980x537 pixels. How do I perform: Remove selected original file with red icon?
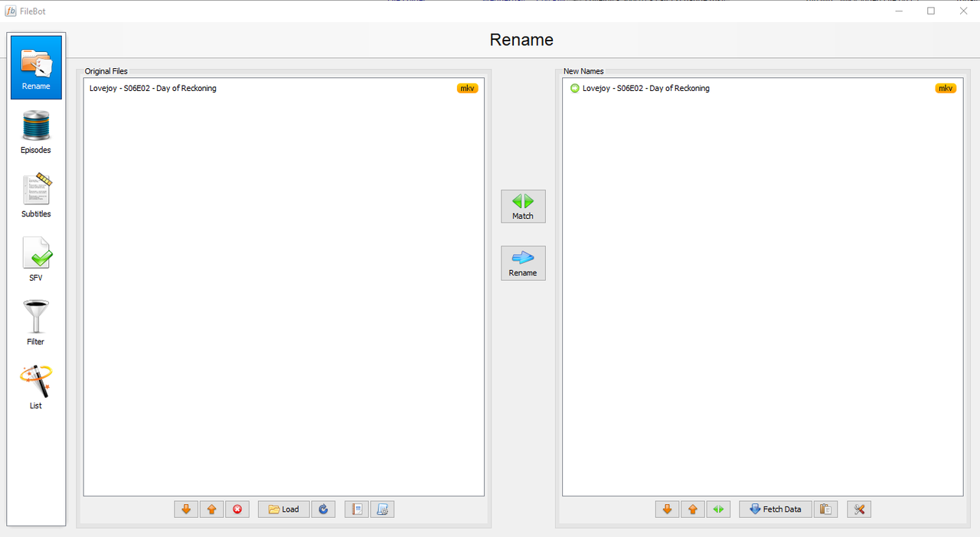237,509
